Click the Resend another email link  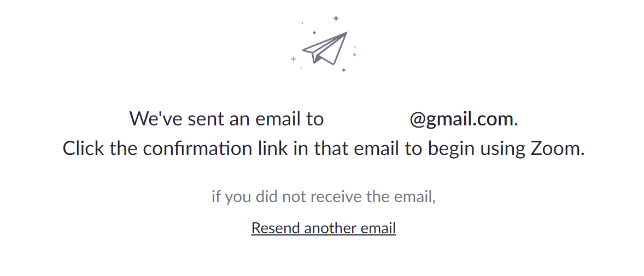[324, 228]
